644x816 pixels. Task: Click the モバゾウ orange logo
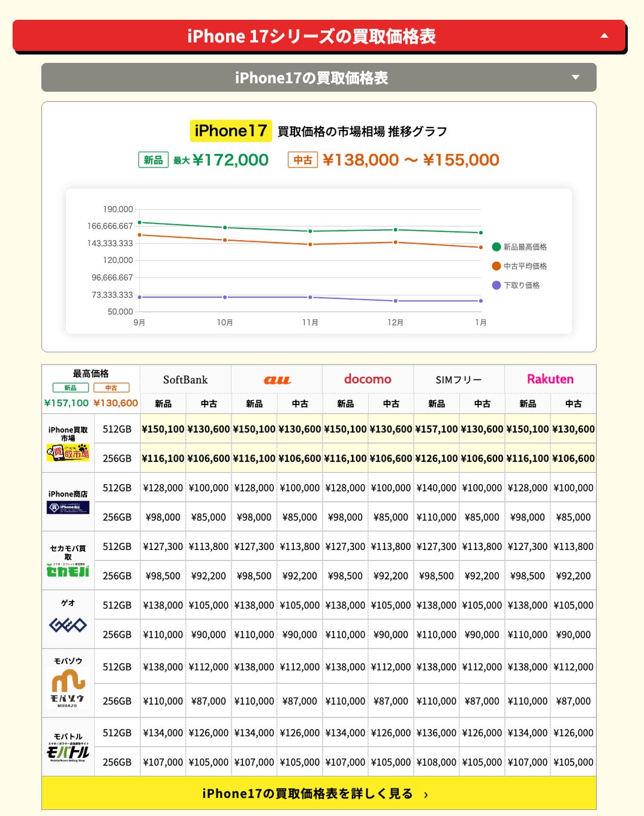tap(68, 688)
